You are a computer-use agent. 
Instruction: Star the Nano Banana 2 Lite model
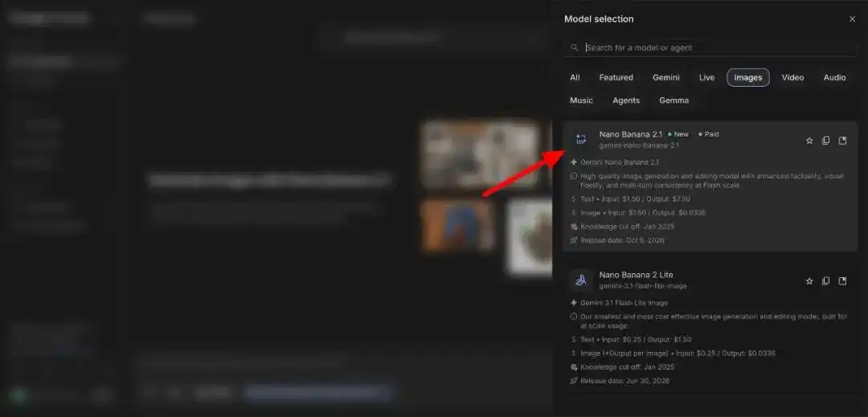pos(809,281)
